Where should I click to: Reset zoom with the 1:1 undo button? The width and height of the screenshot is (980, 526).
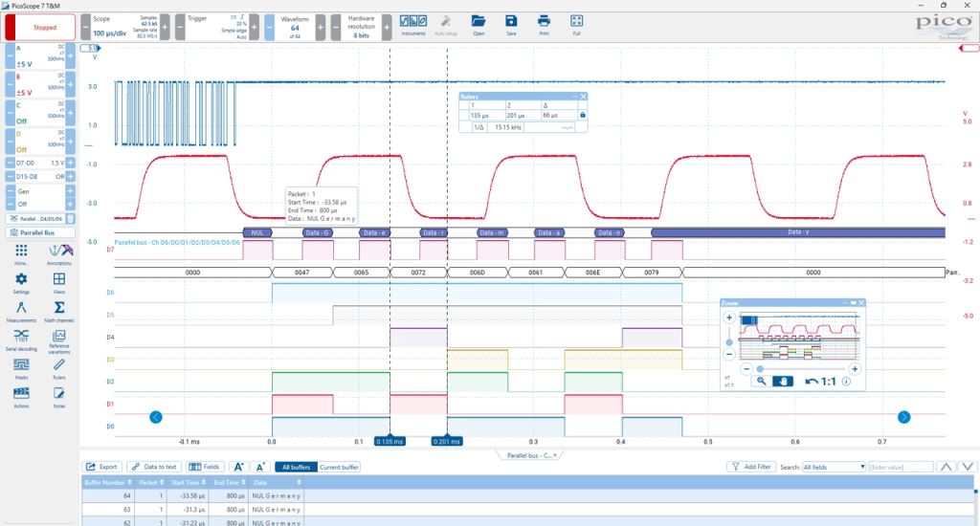tap(820, 381)
